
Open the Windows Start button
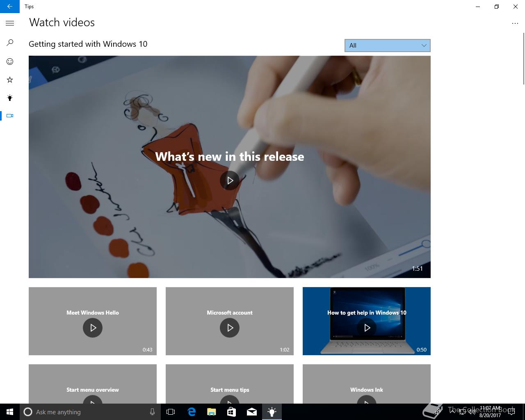pos(10,412)
